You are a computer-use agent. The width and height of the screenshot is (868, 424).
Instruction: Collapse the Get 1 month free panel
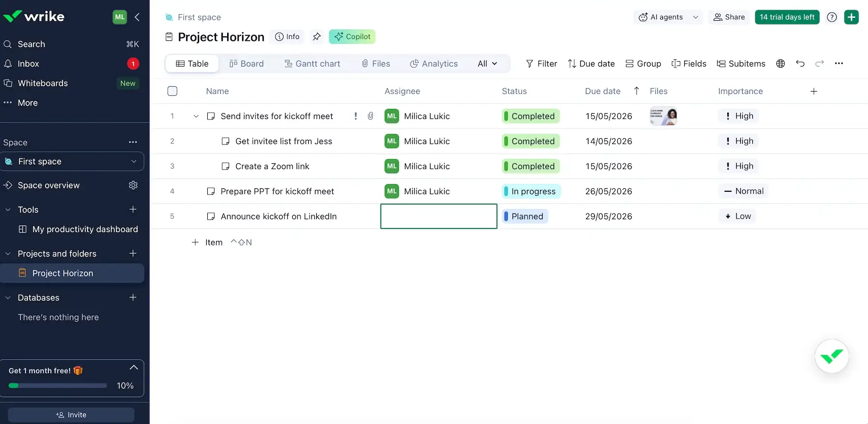click(x=134, y=368)
